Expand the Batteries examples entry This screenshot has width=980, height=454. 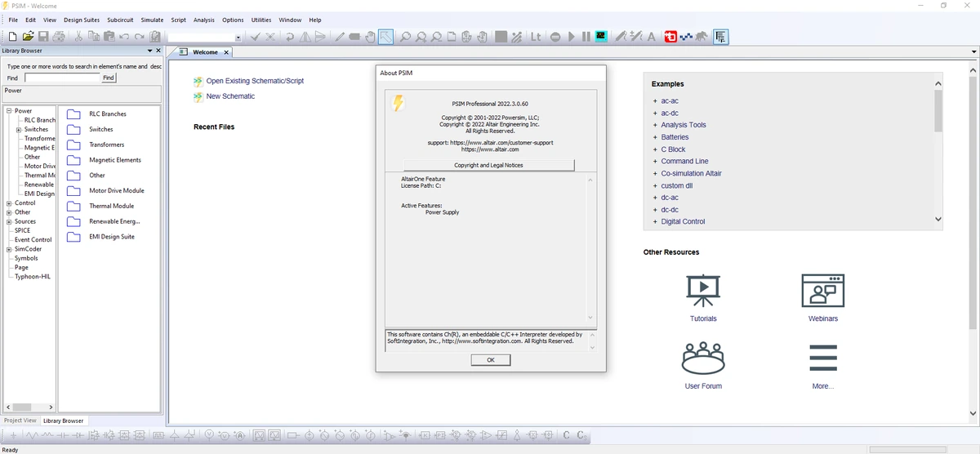point(655,137)
